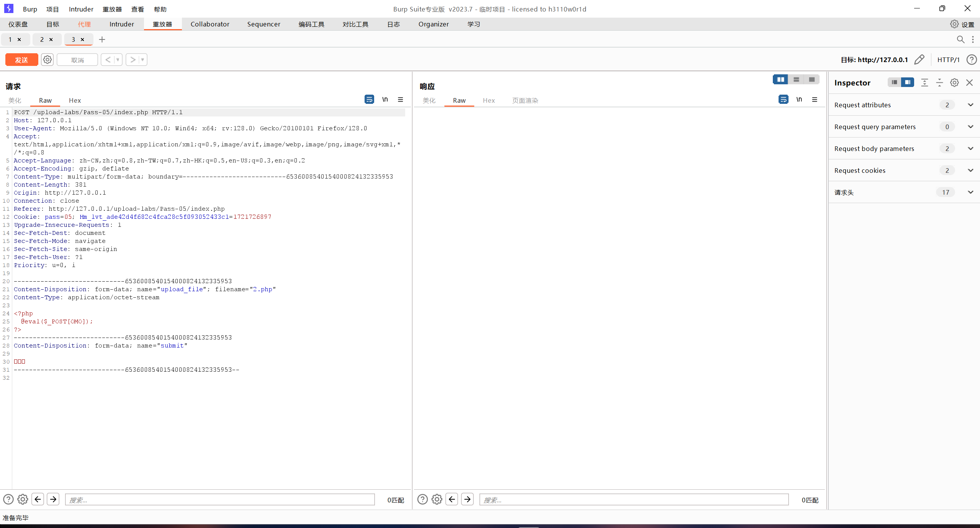Image resolution: width=980 pixels, height=528 pixels.
Task: Open Repeater send settings gear
Action: tap(47, 60)
